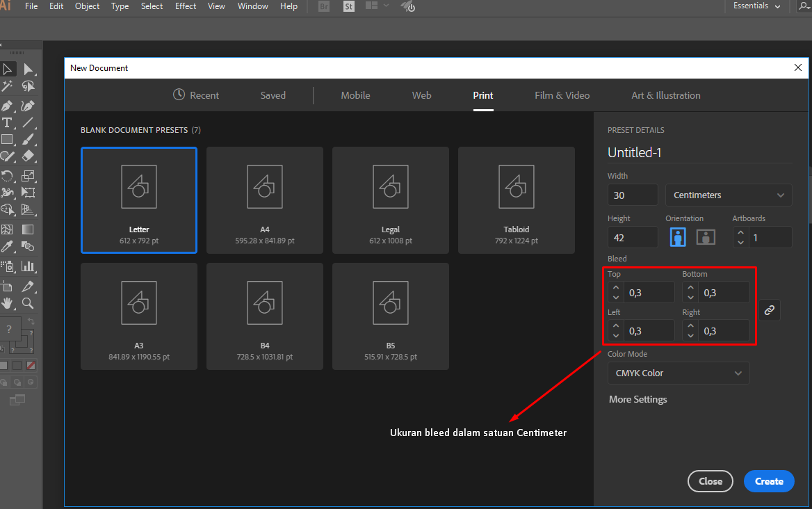Switch to the Saved tab
The width and height of the screenshot is (812, 509).
(273, 95)
